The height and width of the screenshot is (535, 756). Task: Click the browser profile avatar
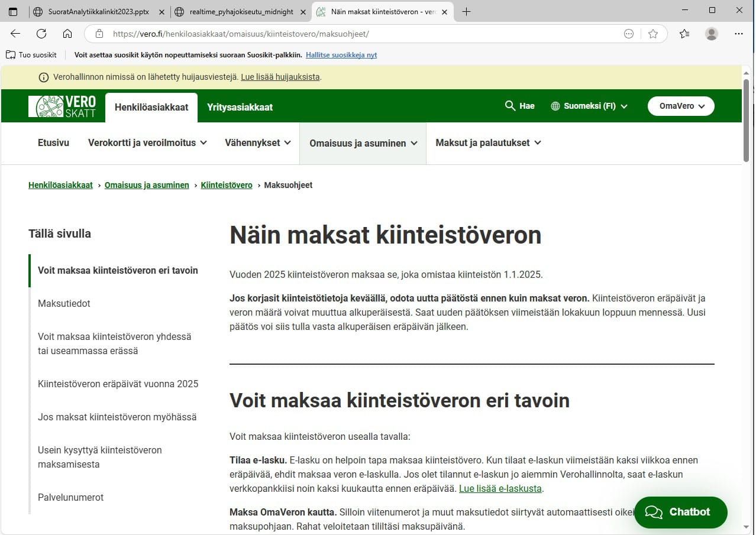coord(711,34)
